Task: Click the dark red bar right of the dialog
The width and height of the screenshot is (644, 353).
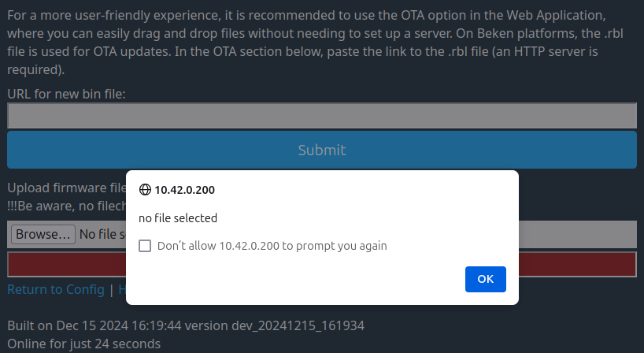Action: [577, 264]
